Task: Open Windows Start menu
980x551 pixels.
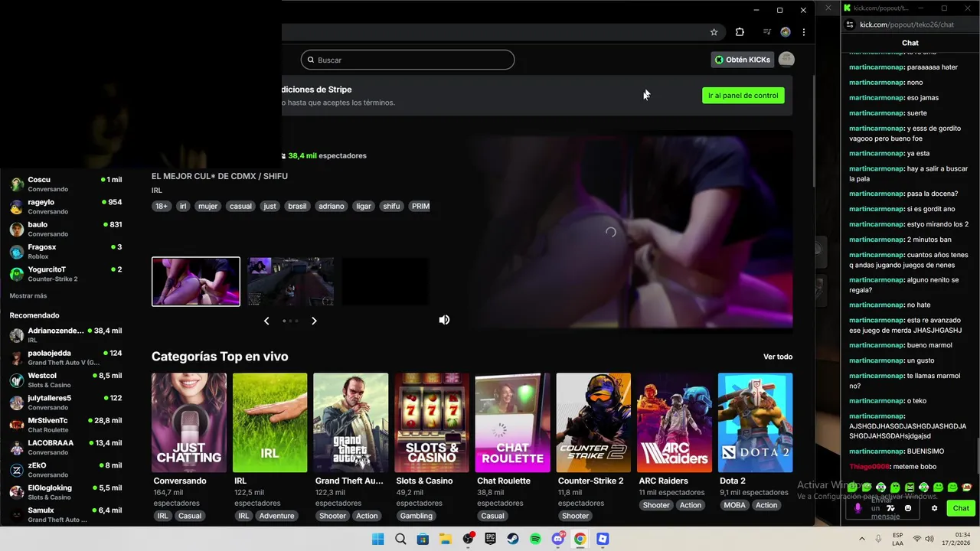Action: (377, 539)
